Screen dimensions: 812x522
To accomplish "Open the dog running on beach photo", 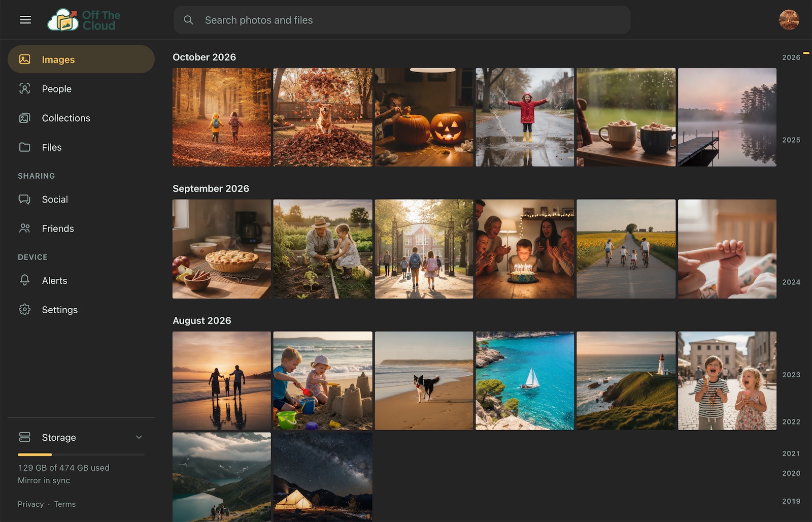I will tap(424, 381).
